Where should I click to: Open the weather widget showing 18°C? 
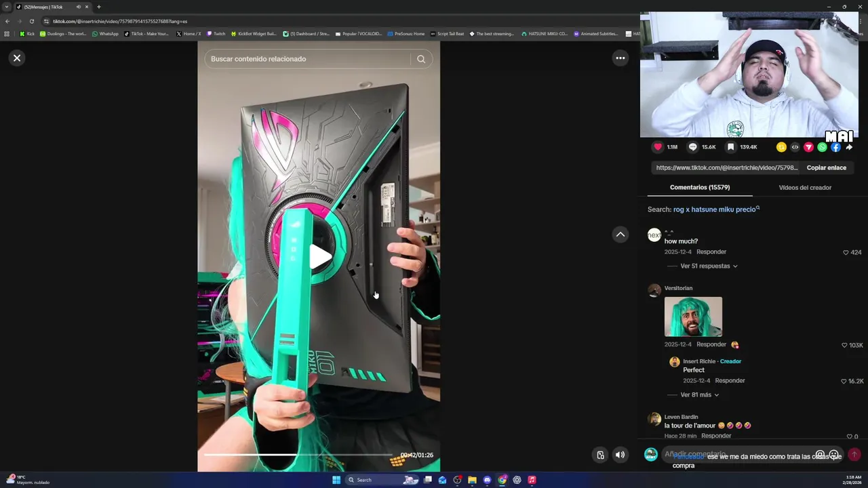click(x=27, y=479)
